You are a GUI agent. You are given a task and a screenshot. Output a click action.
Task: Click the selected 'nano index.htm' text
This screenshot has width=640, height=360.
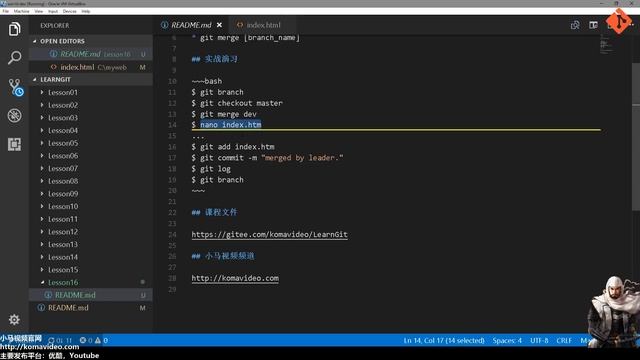pyautogui.click(x=231, y=124)
